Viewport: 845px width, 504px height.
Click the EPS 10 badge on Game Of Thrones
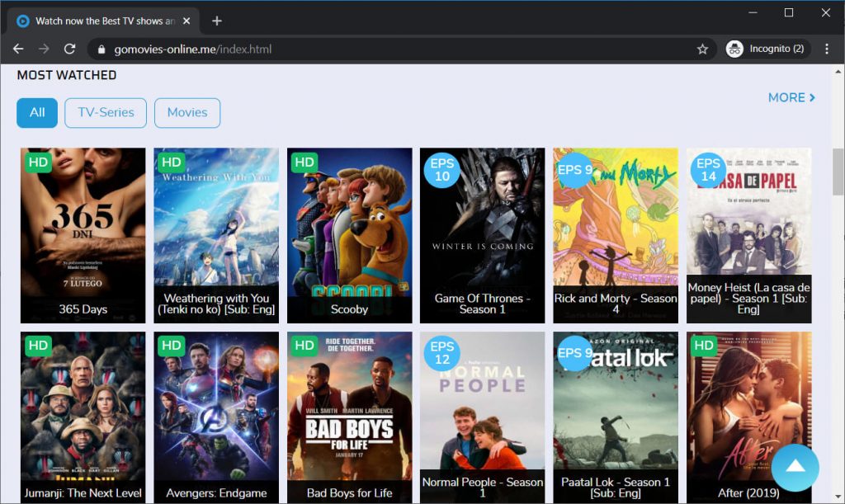click(x=442, y=170)
